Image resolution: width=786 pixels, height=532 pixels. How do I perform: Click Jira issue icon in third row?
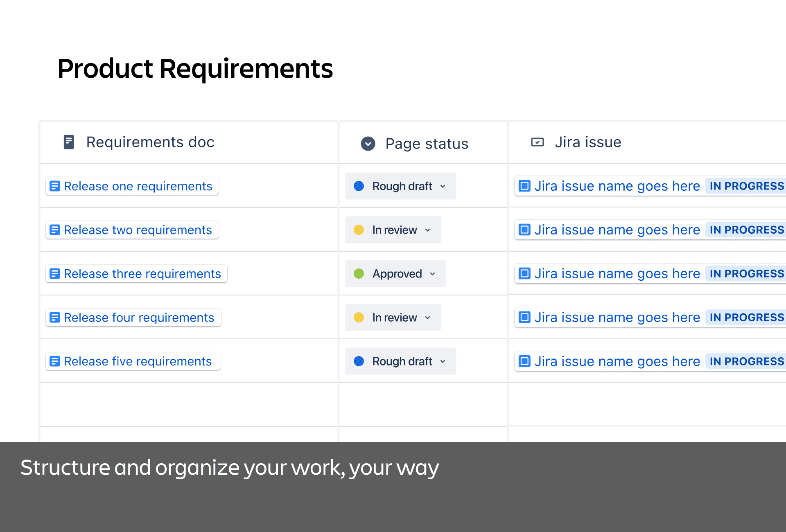coord(524,273)
